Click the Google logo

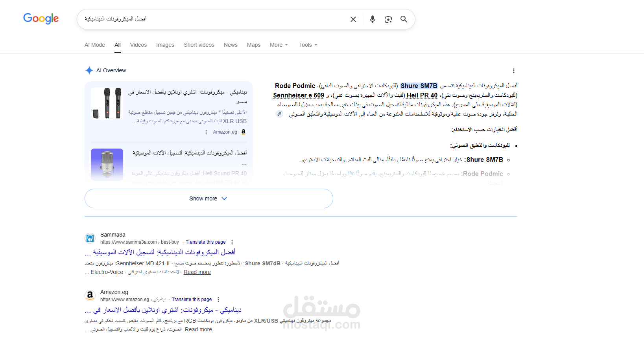(x=41, y=18)
